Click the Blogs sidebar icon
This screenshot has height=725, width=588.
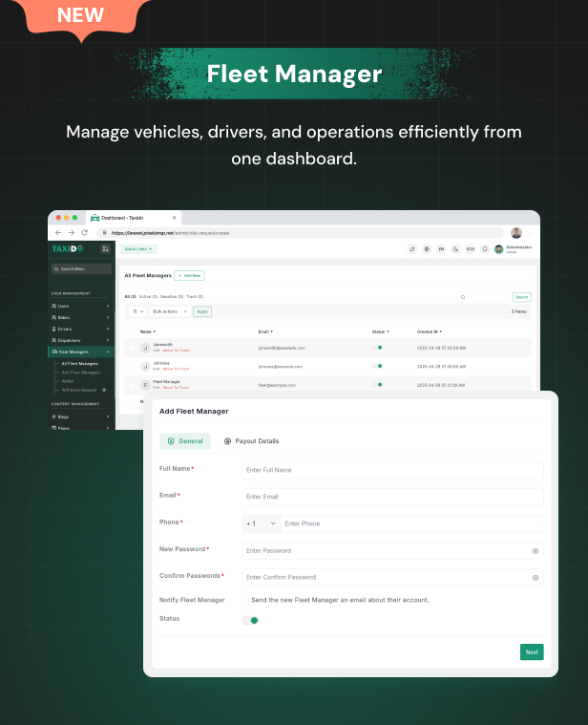coord(54,416)
